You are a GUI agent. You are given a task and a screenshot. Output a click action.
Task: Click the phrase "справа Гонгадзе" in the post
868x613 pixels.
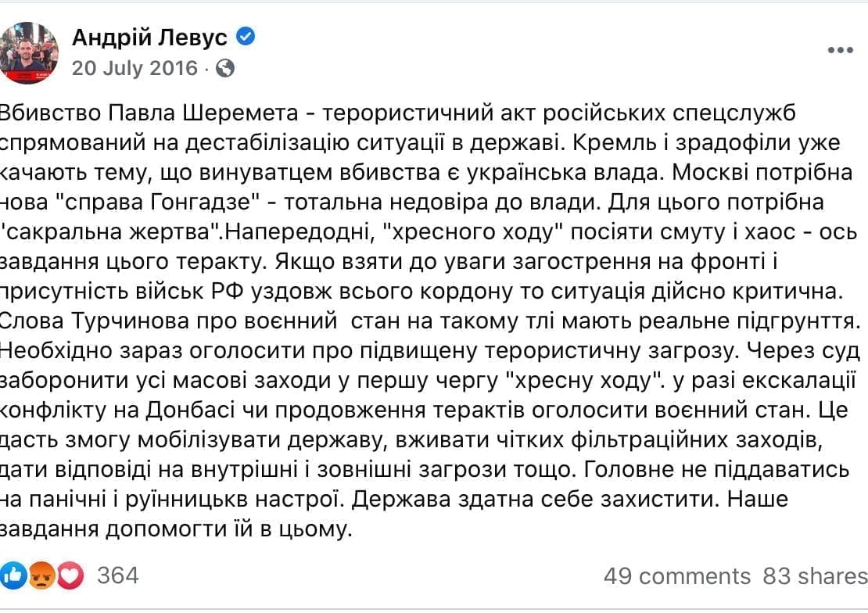click(159, 203)
